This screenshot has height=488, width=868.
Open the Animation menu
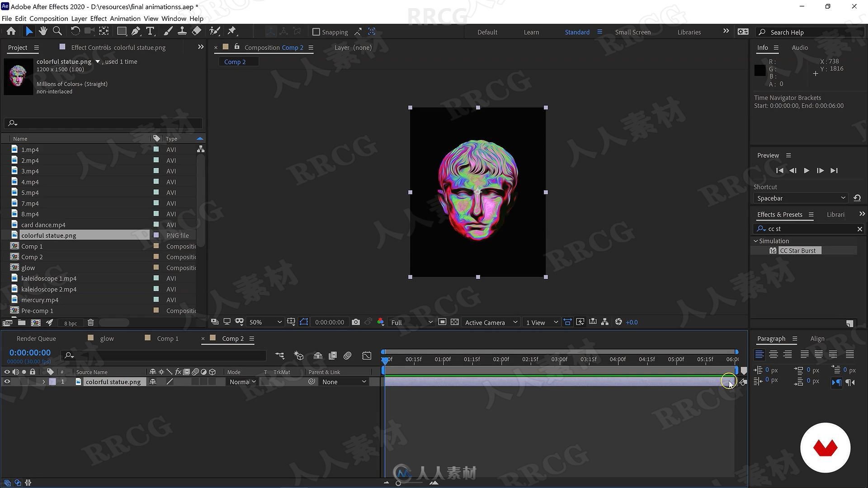(x=125, y=19)
